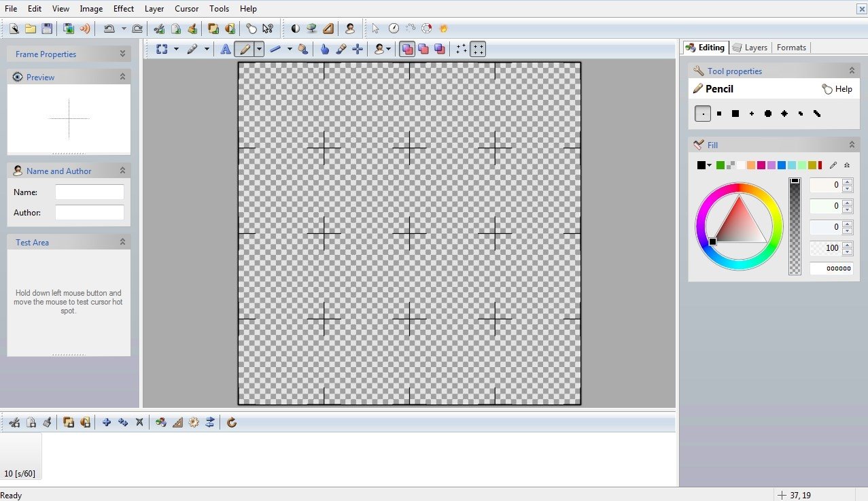Image resolution: width=868 pixels, height=501 pixels.
Task: Click the gear icon in frames toolbar
Action: click(x=194, y=422)
